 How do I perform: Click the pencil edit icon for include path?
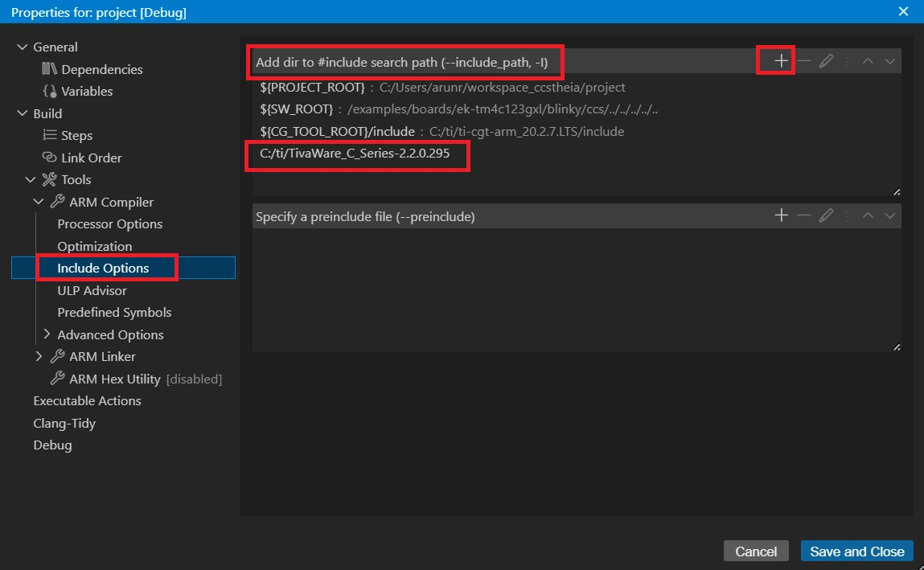click(x=826, y=61)
